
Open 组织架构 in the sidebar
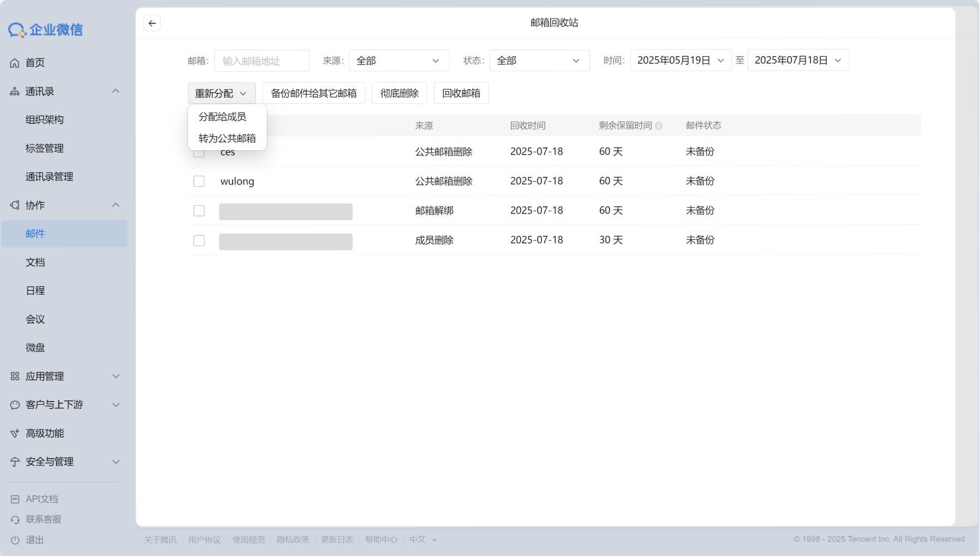point(44,120)
